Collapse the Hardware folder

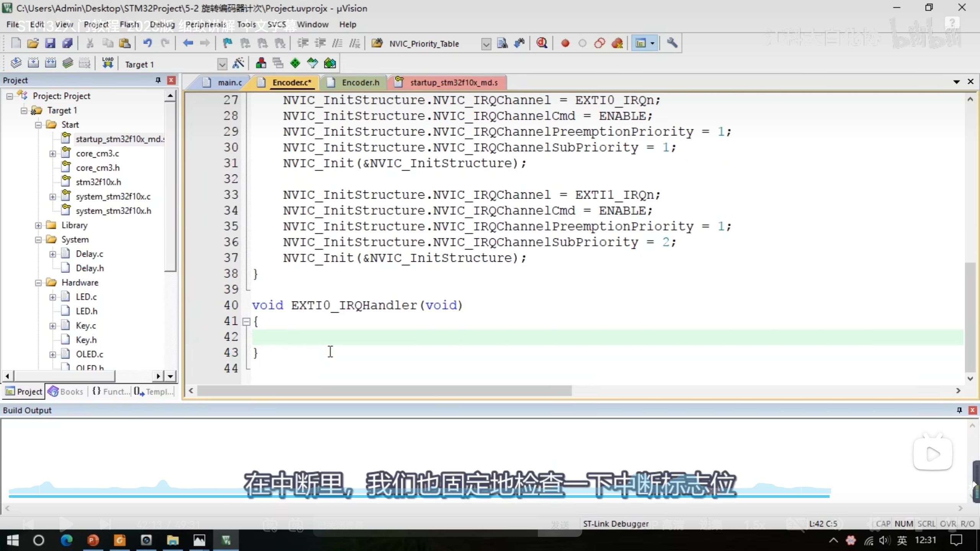[x=38, y=283]
